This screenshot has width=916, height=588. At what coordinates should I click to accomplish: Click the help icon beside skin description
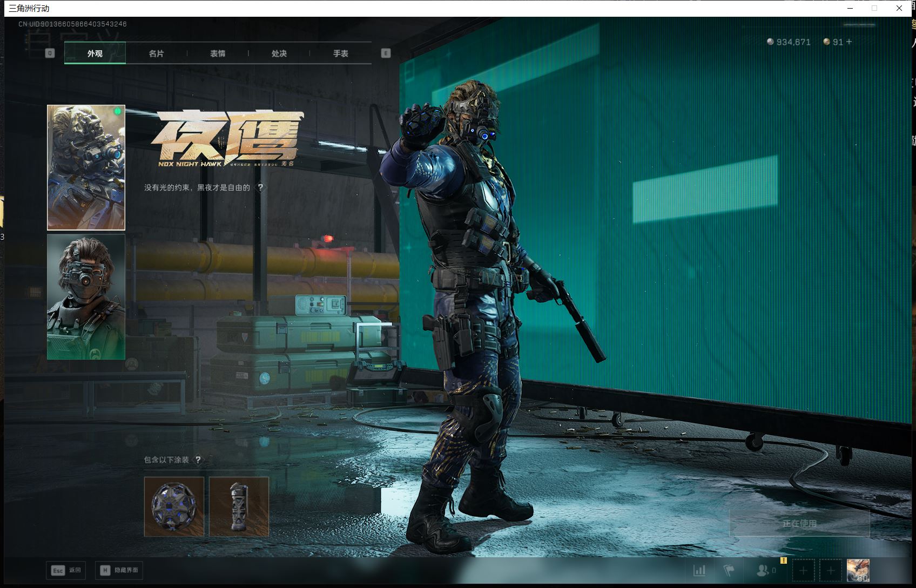coord(260,187)
